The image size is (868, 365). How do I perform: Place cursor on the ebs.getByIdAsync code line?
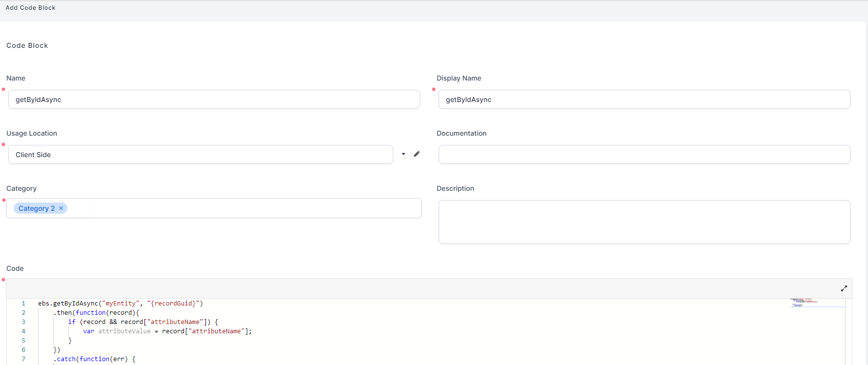[120, 304]
